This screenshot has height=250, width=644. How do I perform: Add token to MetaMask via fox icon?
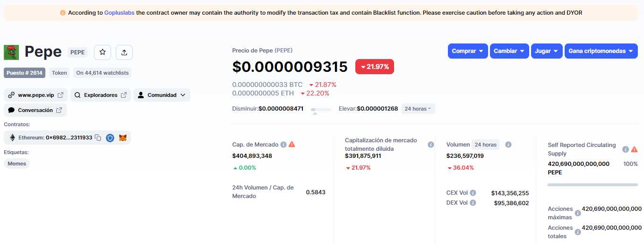[x=122, y=138]
